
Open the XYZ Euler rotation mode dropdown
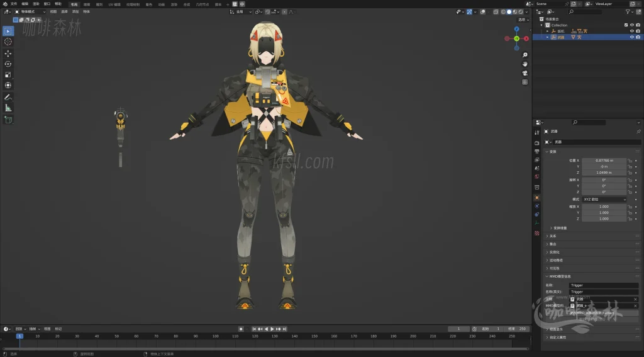click(x=604, y=200)
